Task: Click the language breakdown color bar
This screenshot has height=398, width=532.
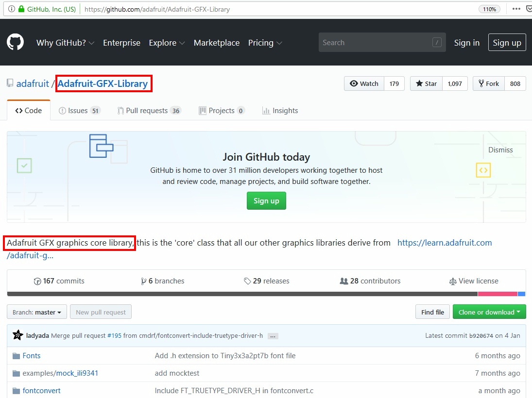Action: (x=266, y=294)
